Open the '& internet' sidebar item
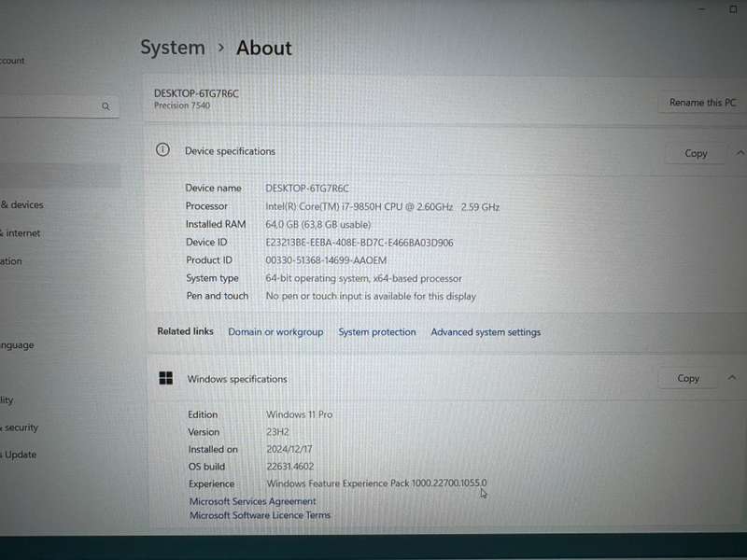 pyautogui.click(x=20, y=232)
